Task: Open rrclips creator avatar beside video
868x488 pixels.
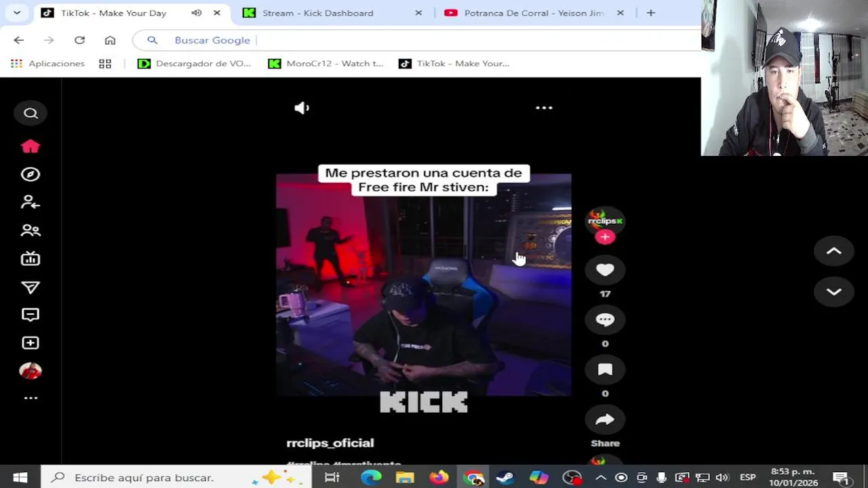Action: [605, 220]
